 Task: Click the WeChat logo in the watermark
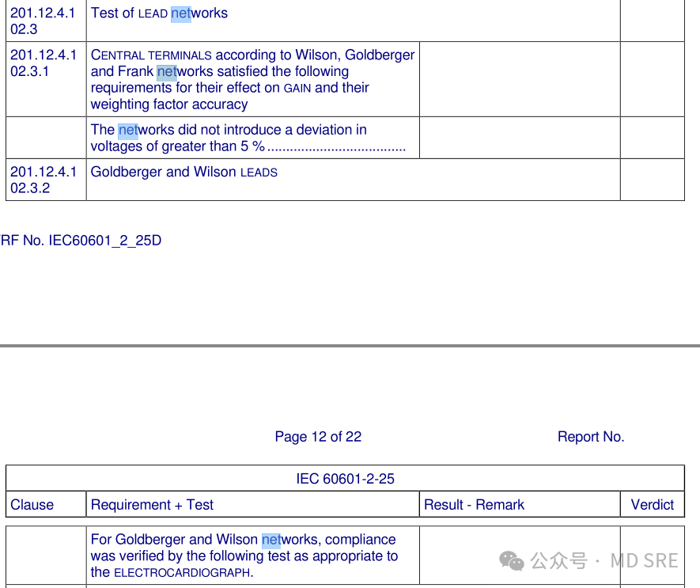512,561
